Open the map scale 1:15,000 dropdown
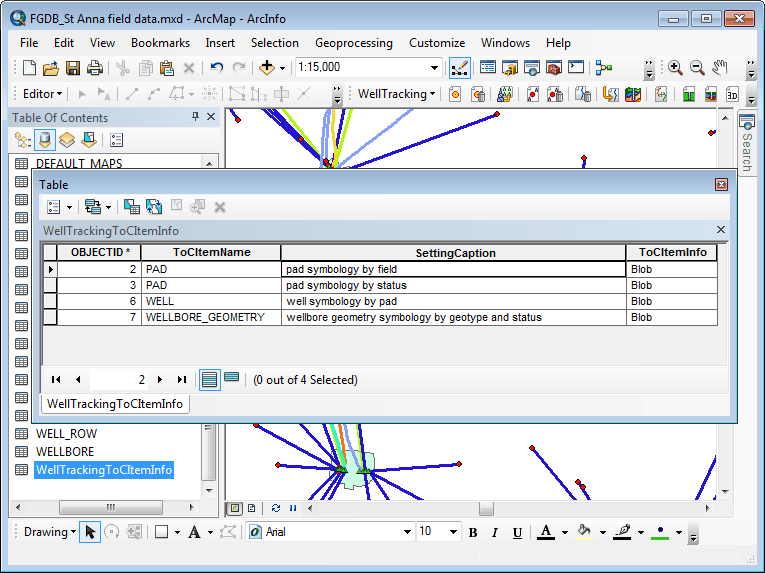The height and width of the screenshot is (573, 765). [x=434, y=68]
